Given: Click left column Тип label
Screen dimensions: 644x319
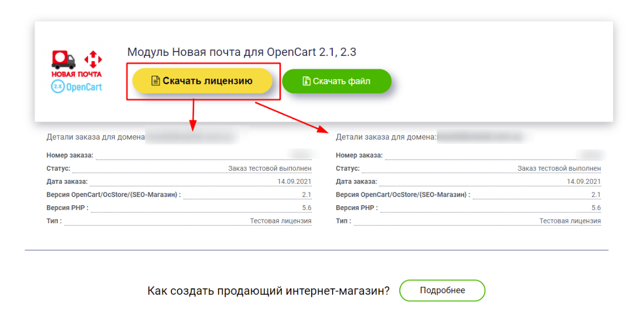Looking at the screenshot, I should 54,221.
